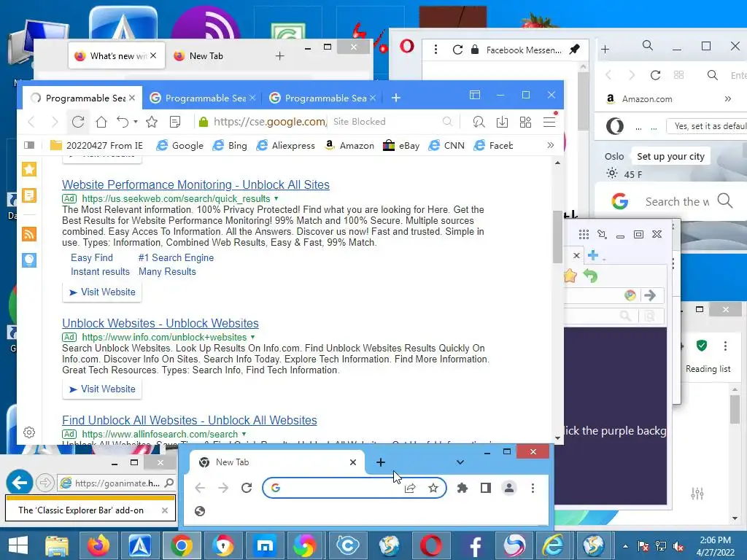Open Facebook app from taskbar
The height and width of the screenshot is (560, 747).
point(475,545)
